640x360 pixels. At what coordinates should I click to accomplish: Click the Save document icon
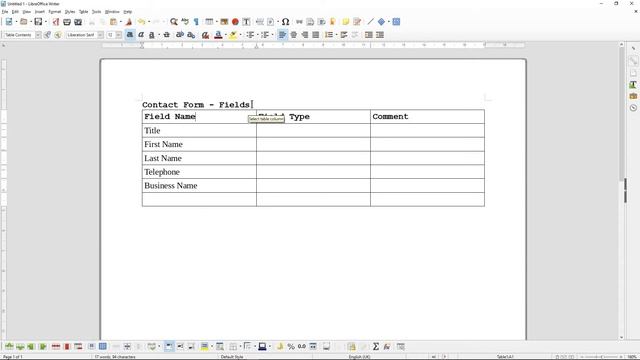click(x=38, y=22)
